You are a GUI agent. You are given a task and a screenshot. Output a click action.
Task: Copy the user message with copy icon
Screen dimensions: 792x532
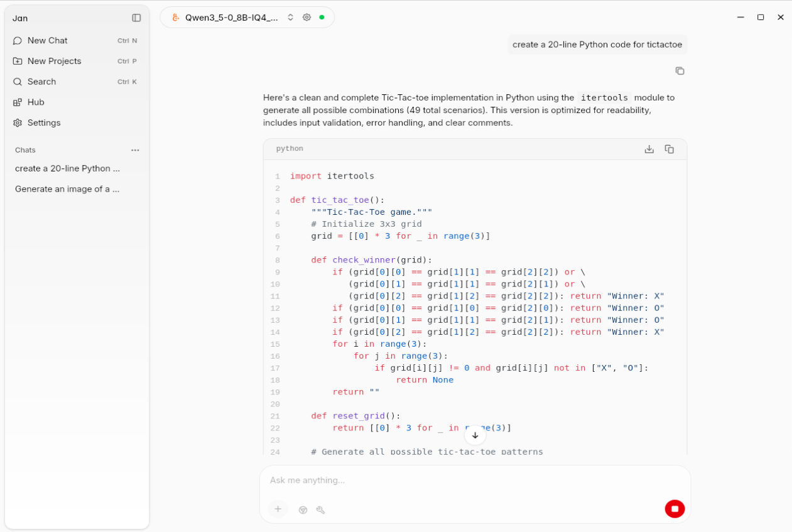pos(680,71)
